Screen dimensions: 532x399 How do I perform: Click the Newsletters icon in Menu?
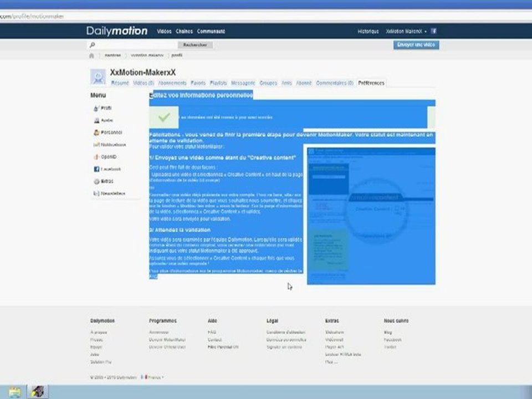pyautogui.click(x=96, y=193)
